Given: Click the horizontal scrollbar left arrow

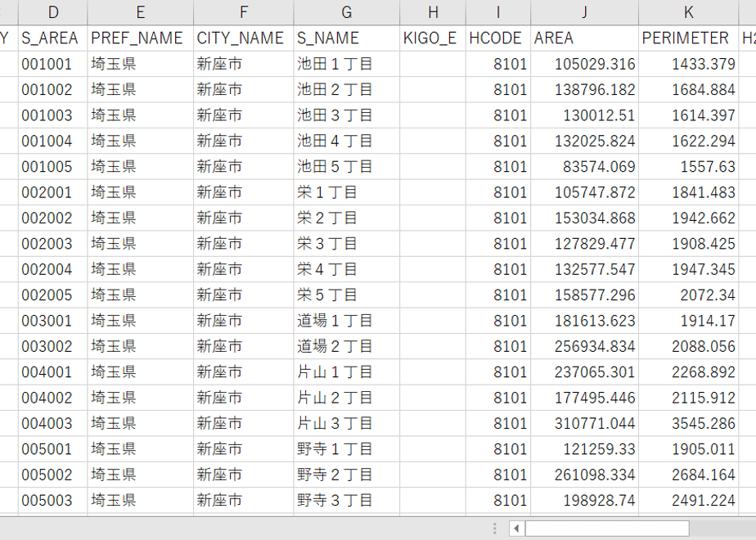Looking at the screenshot, I should [x=516, y=529].
